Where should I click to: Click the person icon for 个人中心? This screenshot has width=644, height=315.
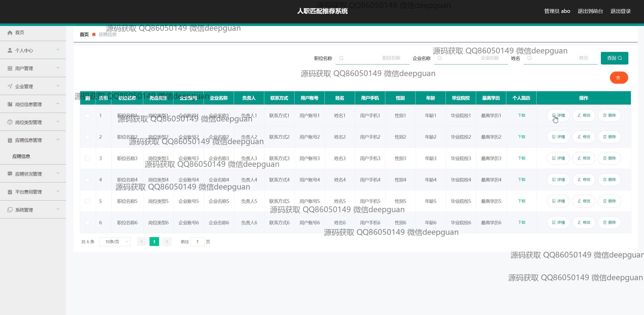[10, 50]
